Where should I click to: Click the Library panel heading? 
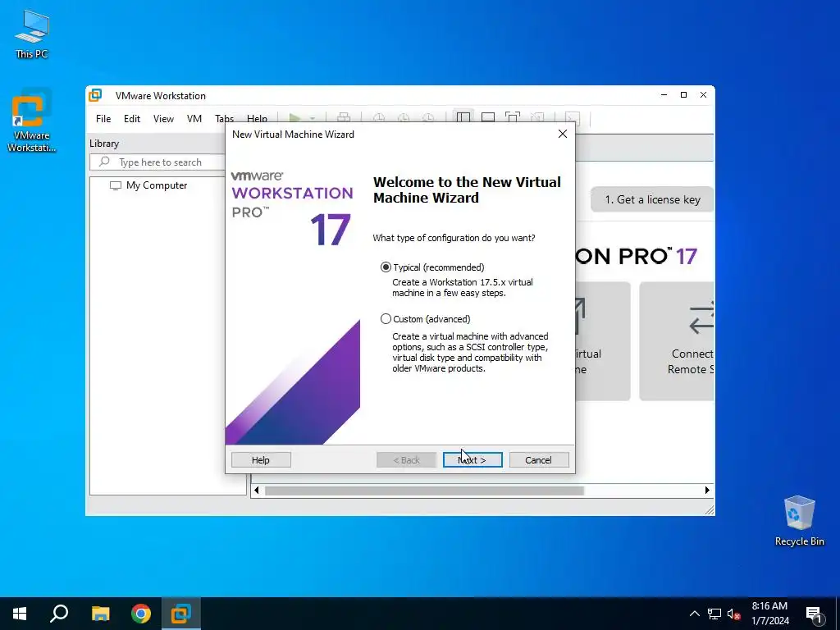click(104, 143)
